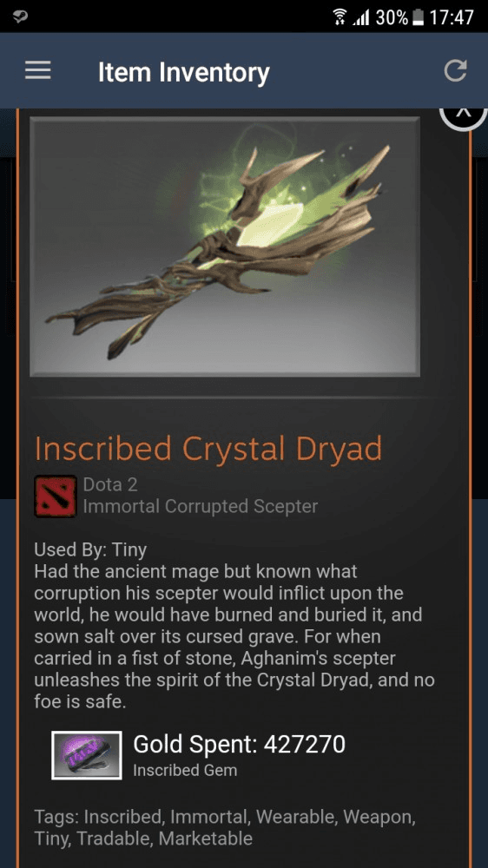Tap the Gold Spent: 427270 counter
488x868 pixels.
[x=239, y=745]
